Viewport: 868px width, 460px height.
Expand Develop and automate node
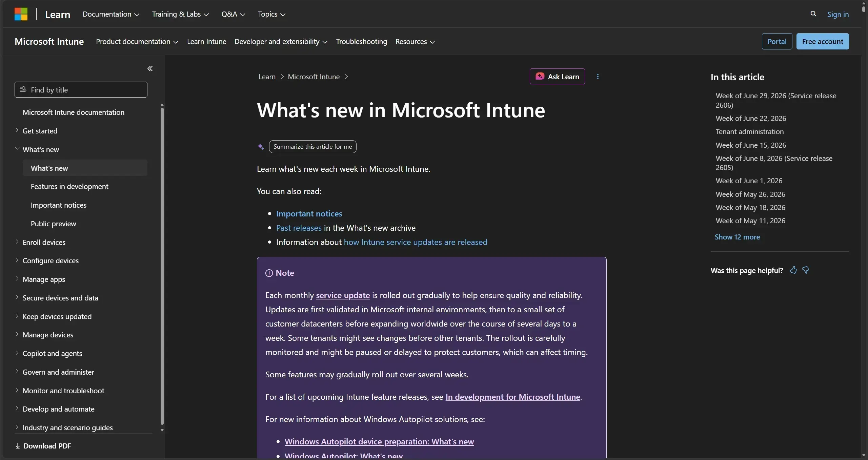tap(17, 409)
